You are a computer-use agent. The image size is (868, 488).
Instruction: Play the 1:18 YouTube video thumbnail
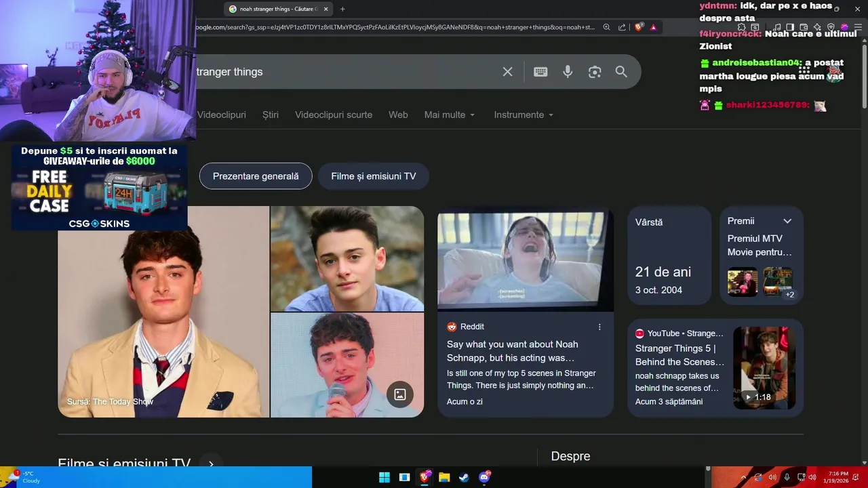click(x=764, y=367)
